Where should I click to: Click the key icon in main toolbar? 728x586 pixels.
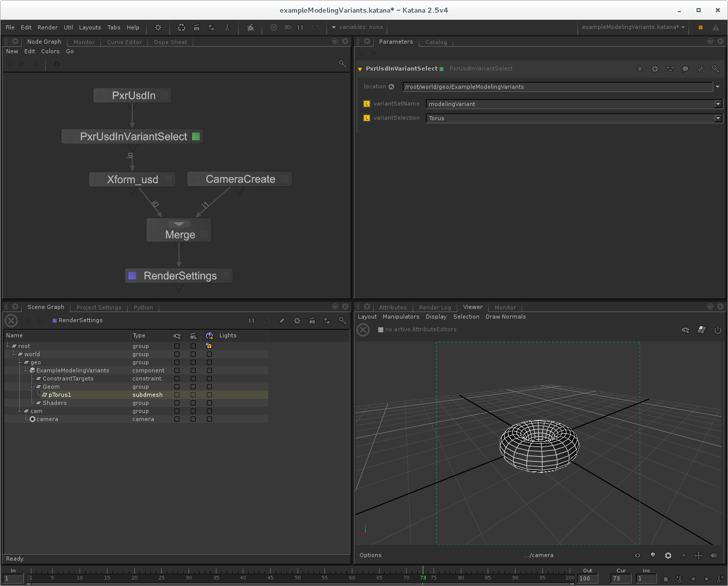point(227,27)
